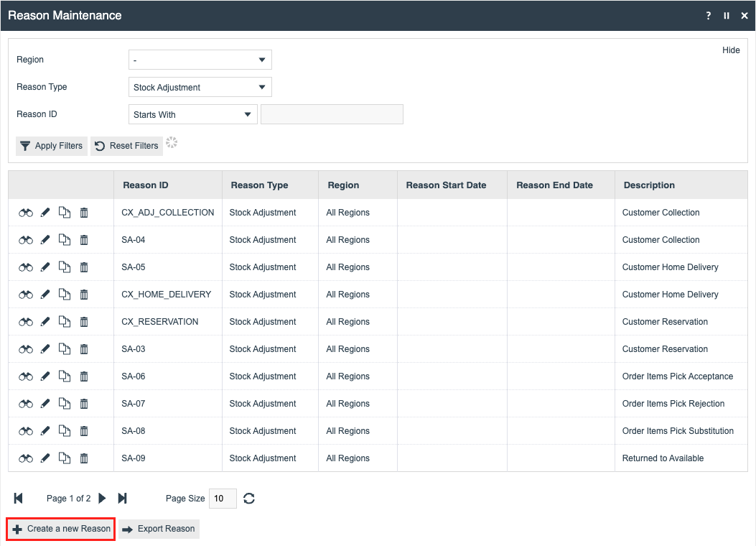Delete the SA-09 reason using trash icon
Viewport: 756px width, 546px height.
tap(84, 458)
